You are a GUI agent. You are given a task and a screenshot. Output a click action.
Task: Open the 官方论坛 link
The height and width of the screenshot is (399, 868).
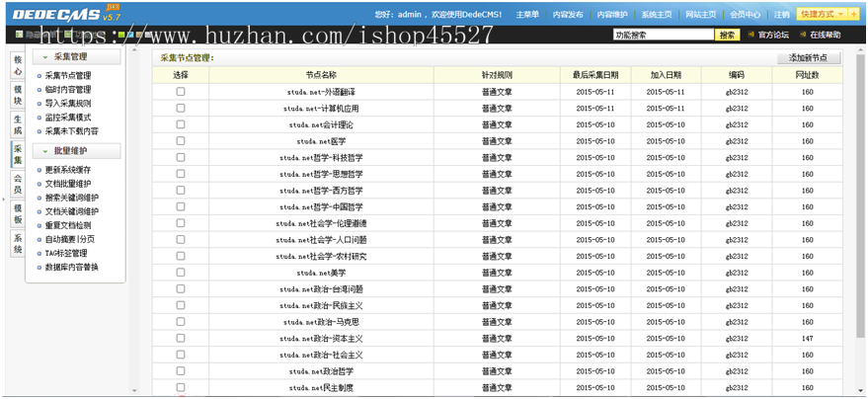(x=773, y=35)
